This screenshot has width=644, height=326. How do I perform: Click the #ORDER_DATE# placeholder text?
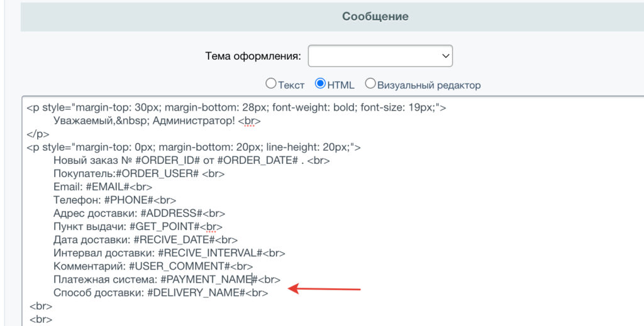click(x=257, y=160)
